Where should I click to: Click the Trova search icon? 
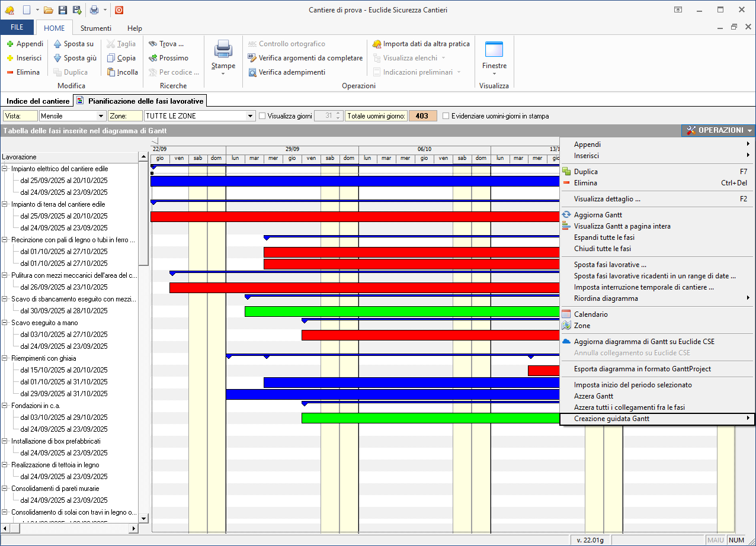coord(153,44)
